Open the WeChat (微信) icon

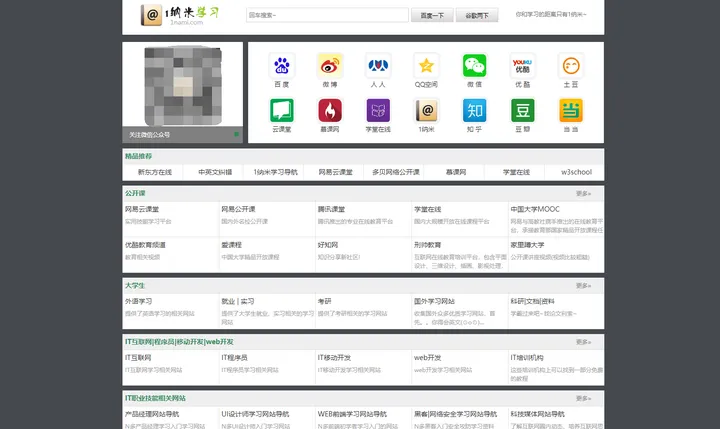474,66
